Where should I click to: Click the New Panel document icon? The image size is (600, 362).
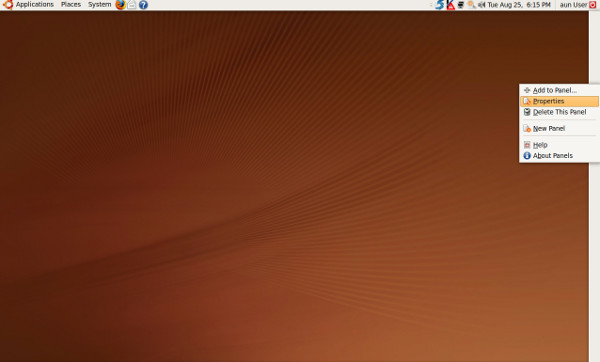pos(527,129)
